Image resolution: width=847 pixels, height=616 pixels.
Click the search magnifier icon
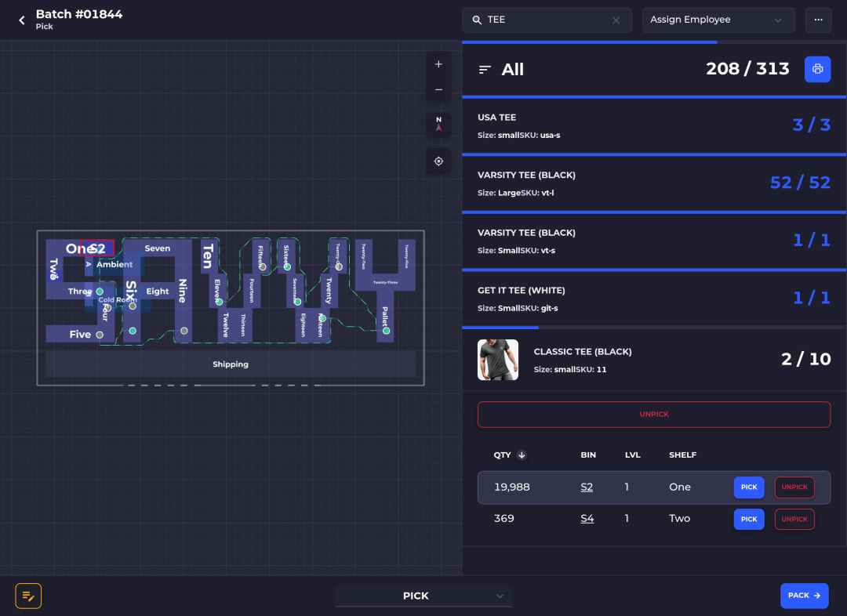[x=477, y=20]
